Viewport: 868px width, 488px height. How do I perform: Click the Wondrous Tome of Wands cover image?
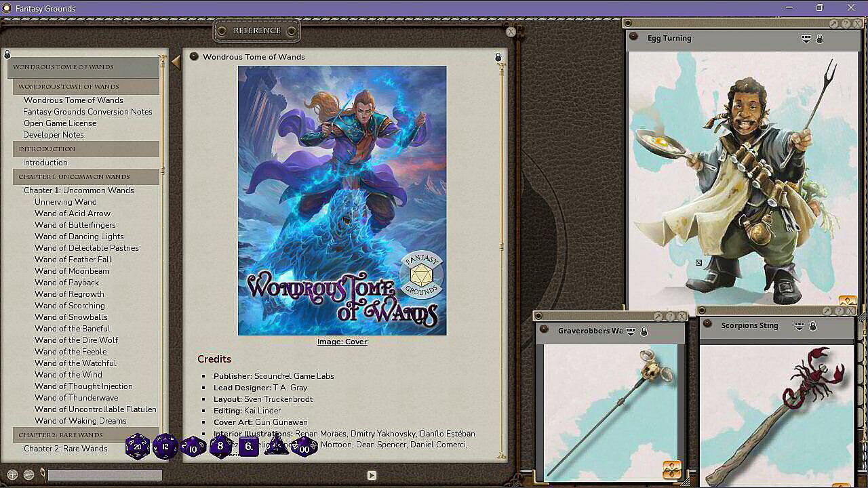click(342, 201)
